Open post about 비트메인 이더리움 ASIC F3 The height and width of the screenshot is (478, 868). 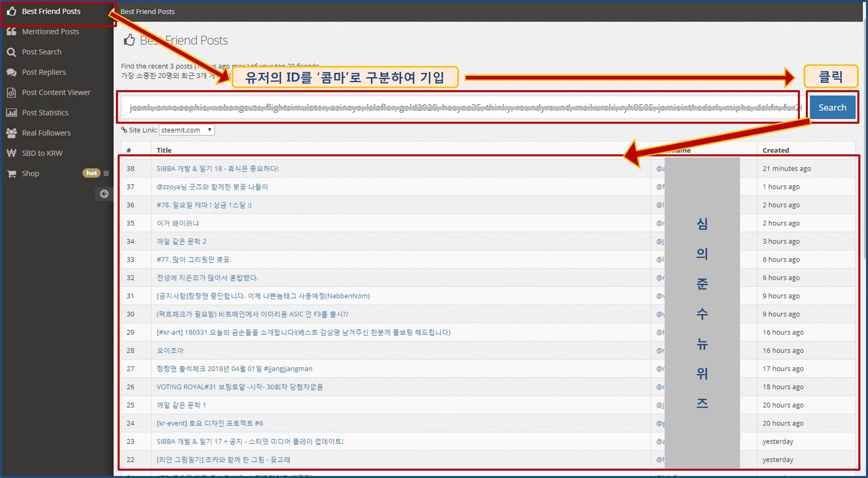pos(252,314)
